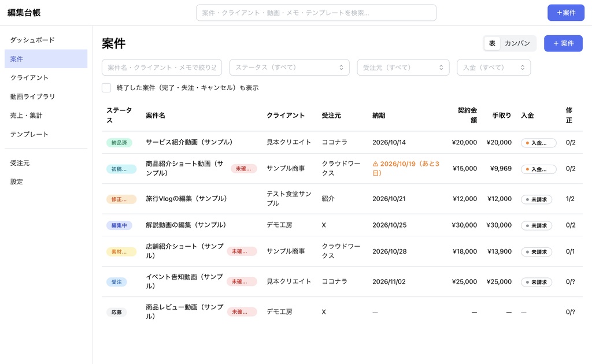Screen dimensions: 592x364
Task: Click 未確… tag on 店舗紹介ショート row
Action: 242,251
